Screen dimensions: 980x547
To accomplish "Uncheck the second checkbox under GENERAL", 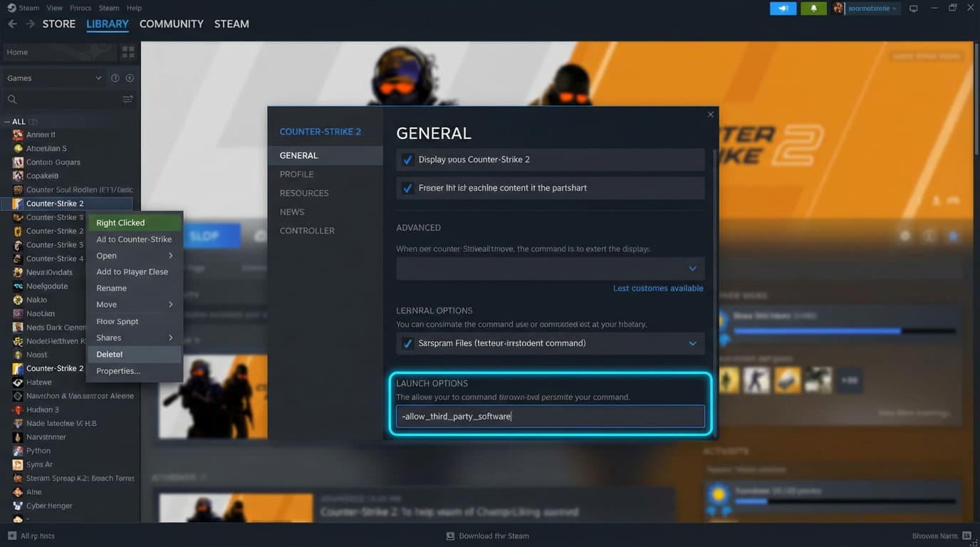I will 408,188.
